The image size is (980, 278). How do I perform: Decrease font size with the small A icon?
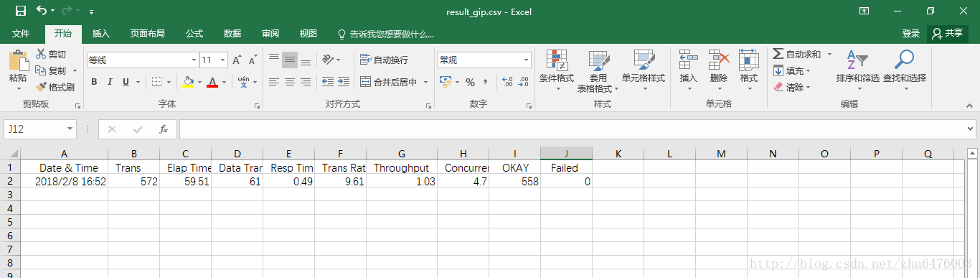(253, 60)
